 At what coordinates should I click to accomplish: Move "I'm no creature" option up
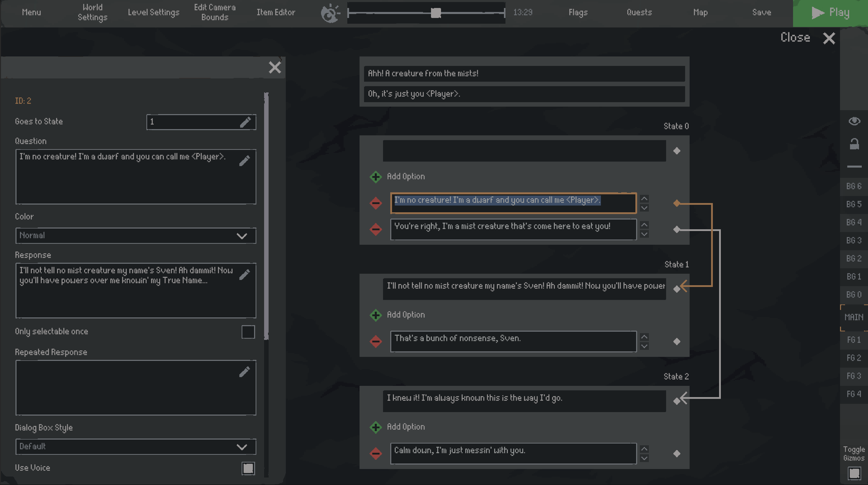(x=644, y=198)
